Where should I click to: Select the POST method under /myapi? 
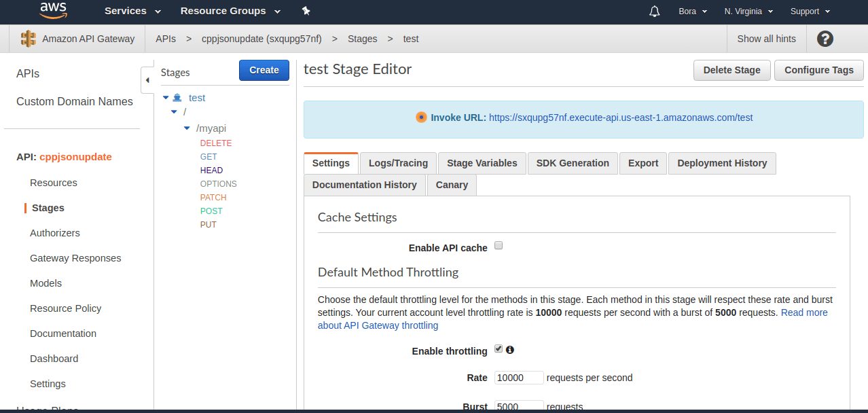click(x=211, y=211)
